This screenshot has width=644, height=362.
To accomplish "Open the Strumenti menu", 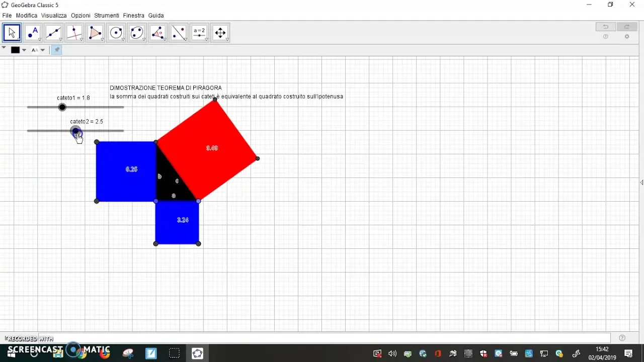I will click(107, 16).
